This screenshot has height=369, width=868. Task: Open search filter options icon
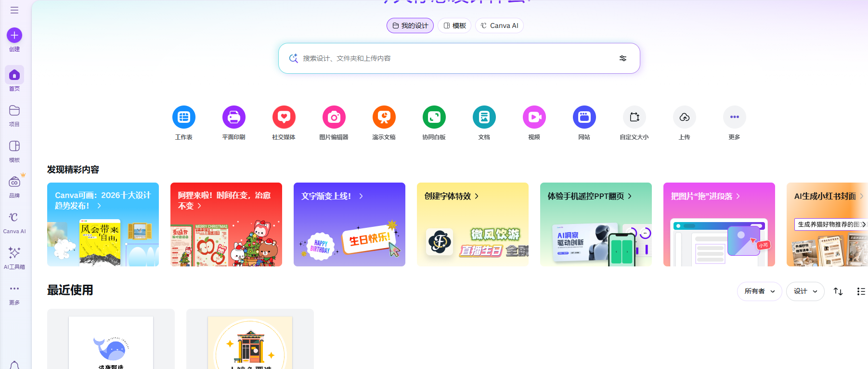click(x=623, y=58)
